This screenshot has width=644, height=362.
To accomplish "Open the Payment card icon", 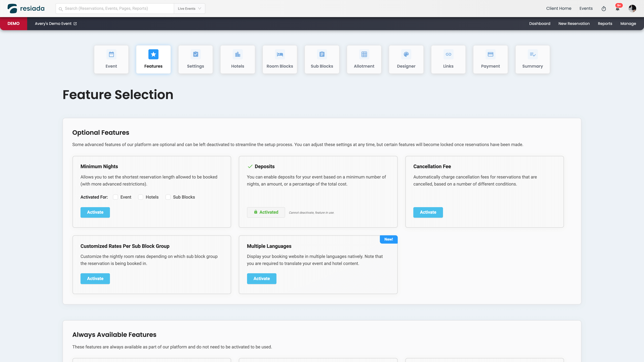I will (490, 54).
